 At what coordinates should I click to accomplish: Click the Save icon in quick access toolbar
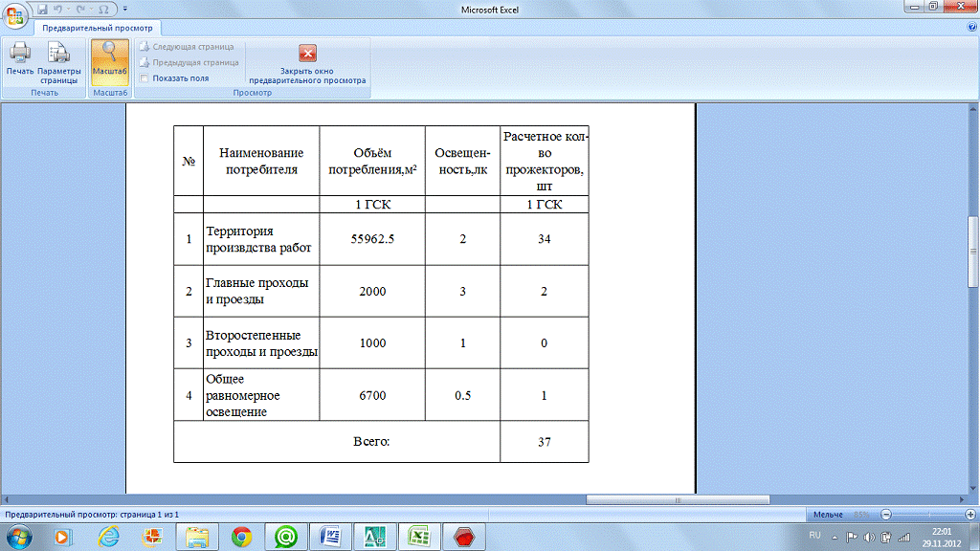coord(42,9)
